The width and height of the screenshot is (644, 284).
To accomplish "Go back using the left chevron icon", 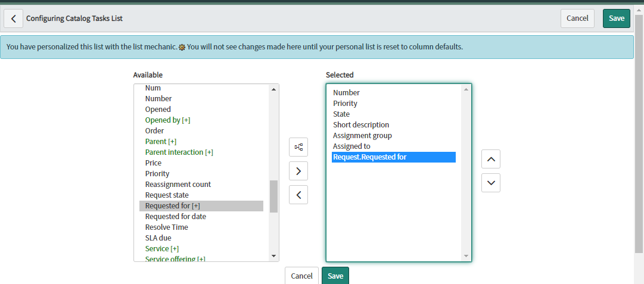I will [14, 18].
